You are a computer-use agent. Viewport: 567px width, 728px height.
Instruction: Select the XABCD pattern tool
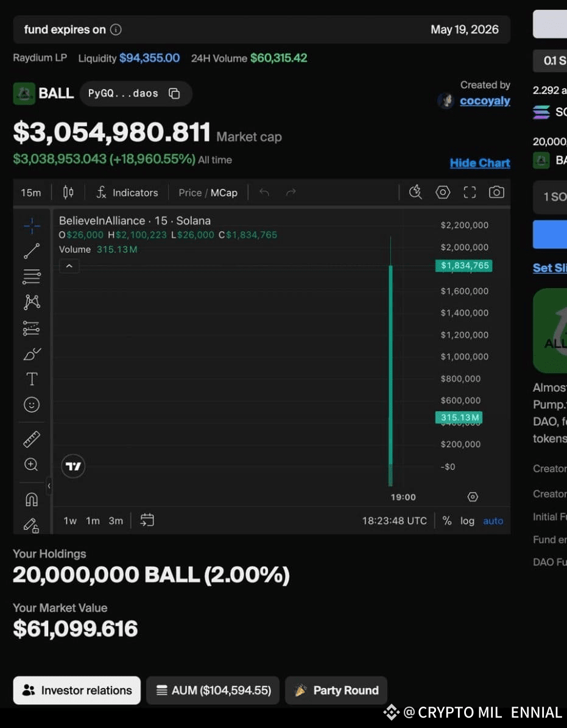pyautogui.click(x=32, y=302)
